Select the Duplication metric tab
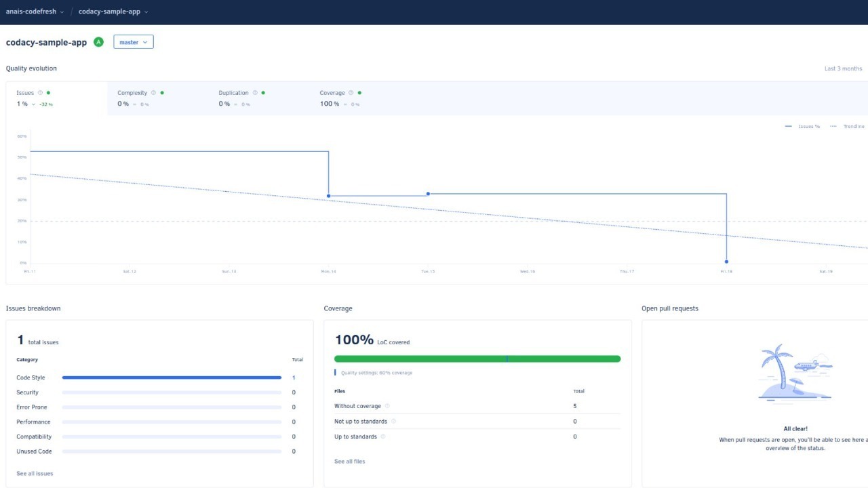The height and width of the screenshot is (488, 868). click(259, 98)
